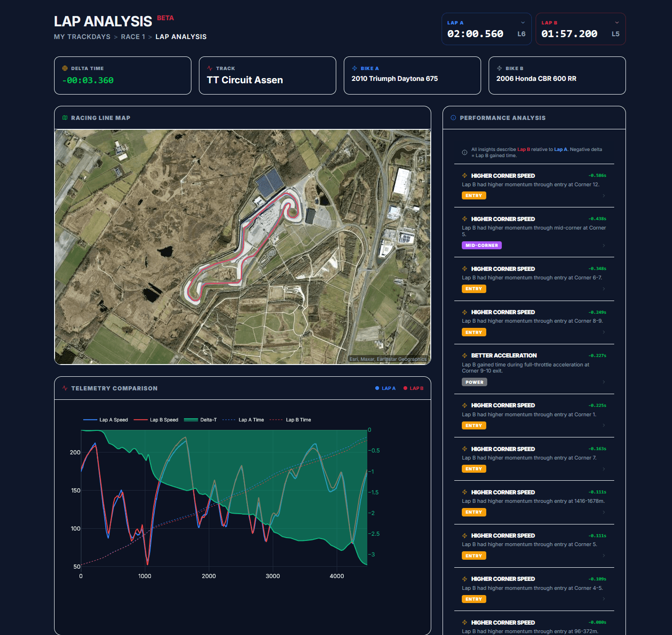This screenshot has width=672, height=635.
Task: Click the info icon beside insights note
Action: 465,152
